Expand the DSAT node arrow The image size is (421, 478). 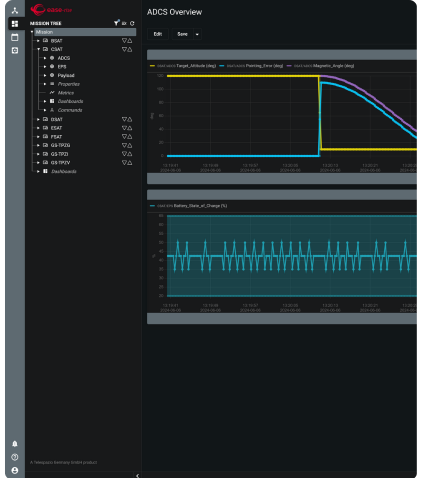(38, 119)
